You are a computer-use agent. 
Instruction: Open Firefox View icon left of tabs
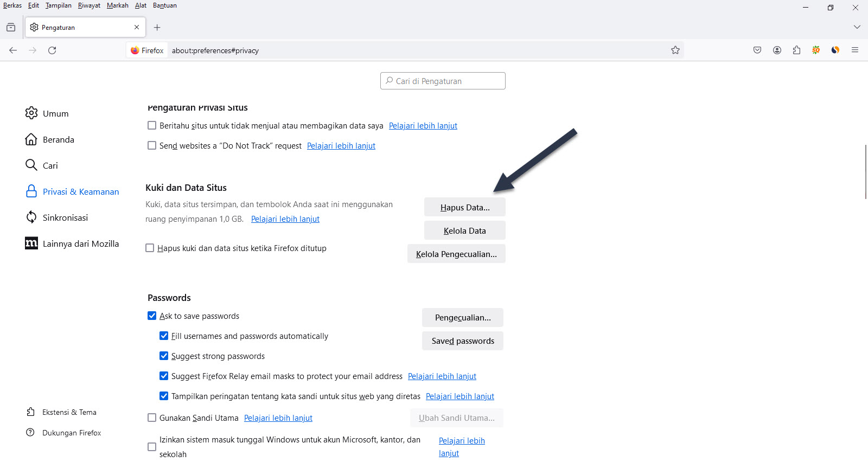(11, 27)
